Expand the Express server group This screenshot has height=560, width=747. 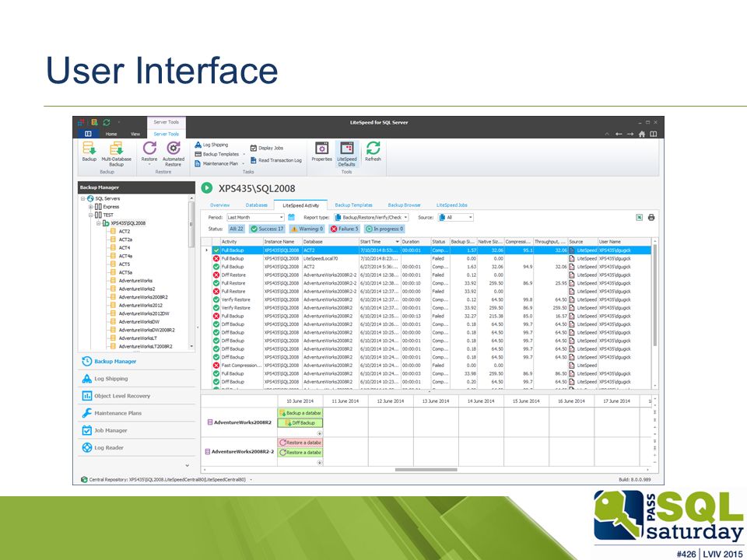(x=91, y=207)
